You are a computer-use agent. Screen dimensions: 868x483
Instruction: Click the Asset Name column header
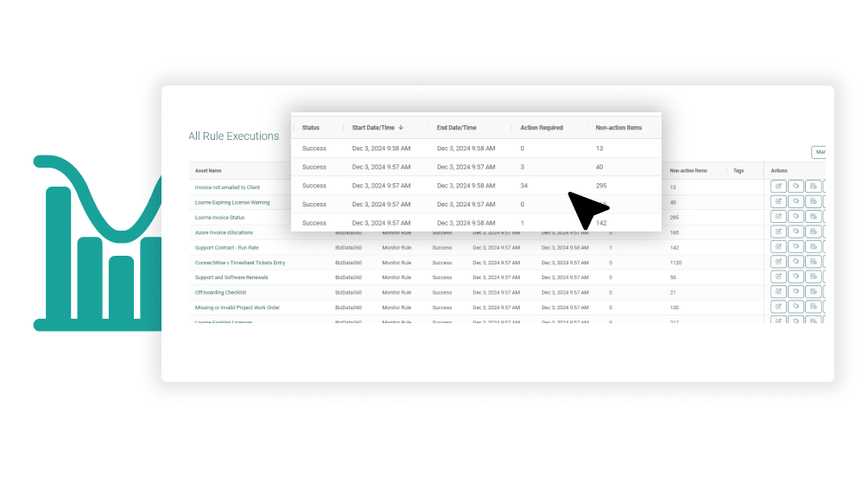tap(208, 170)
